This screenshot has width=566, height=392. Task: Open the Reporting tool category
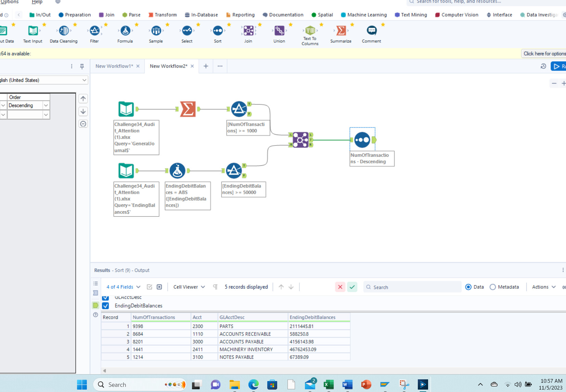[240, 15]
